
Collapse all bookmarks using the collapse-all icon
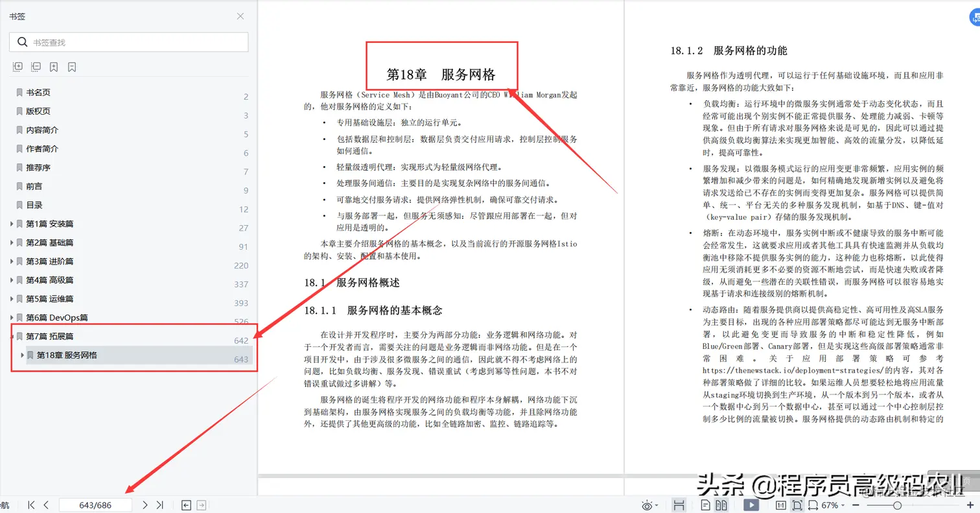(37, 66)
